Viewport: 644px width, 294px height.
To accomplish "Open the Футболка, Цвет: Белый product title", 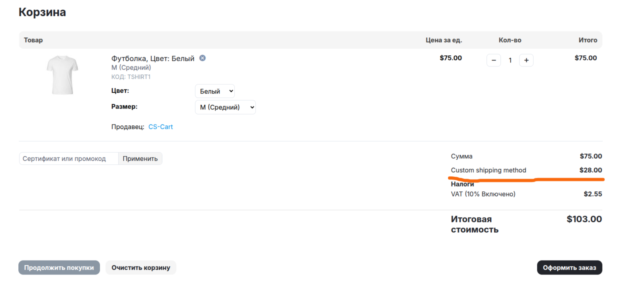I will pyautogui.click(x=153, y=58).
